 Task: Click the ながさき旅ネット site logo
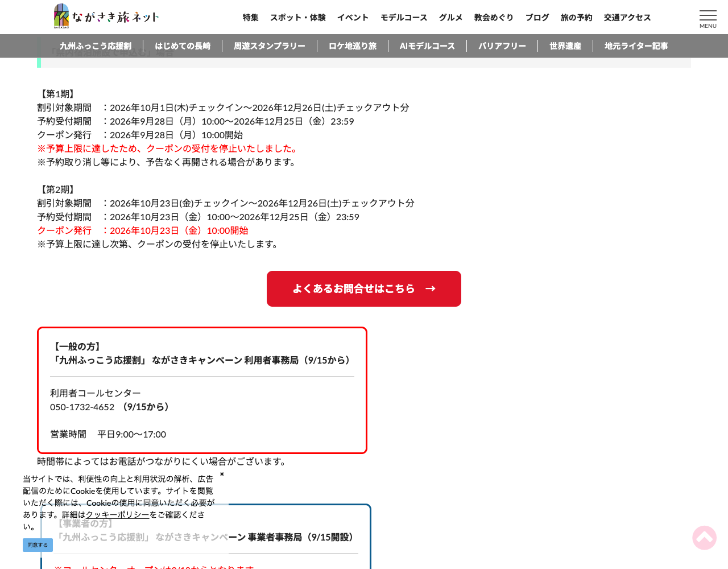coord(106,17)
